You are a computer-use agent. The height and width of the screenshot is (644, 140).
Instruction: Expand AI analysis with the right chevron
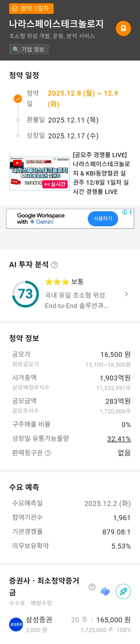(127, 294)
